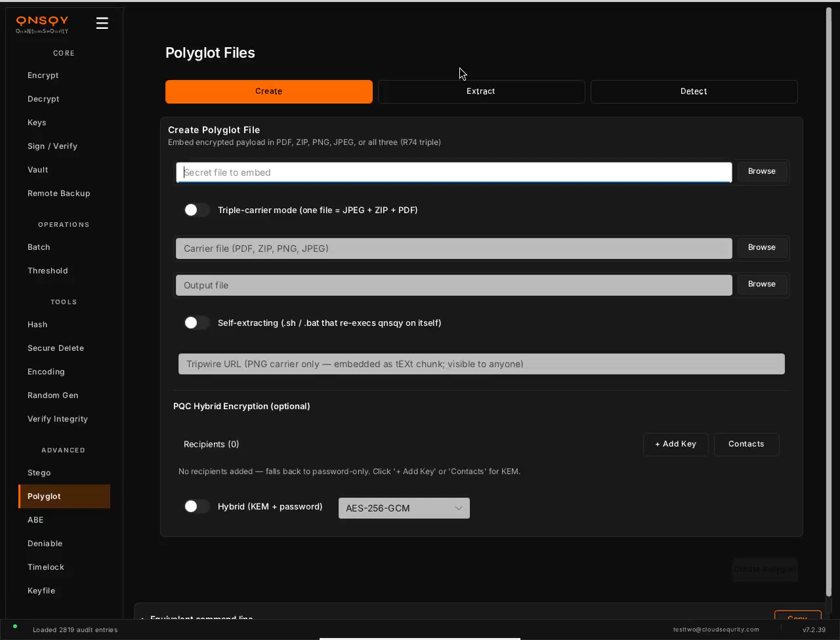Open Timelock page
Viewport: 840px width, 640px height.
(64, 567)
